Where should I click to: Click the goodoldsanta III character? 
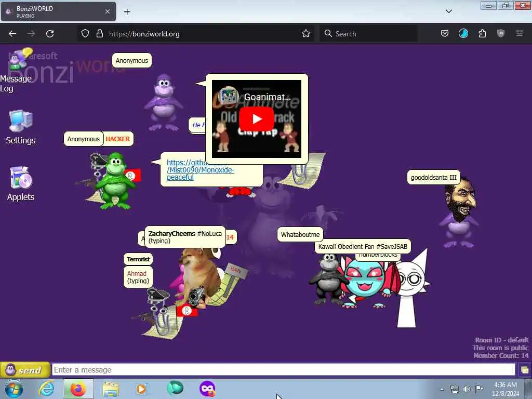[x=460, y=212]
